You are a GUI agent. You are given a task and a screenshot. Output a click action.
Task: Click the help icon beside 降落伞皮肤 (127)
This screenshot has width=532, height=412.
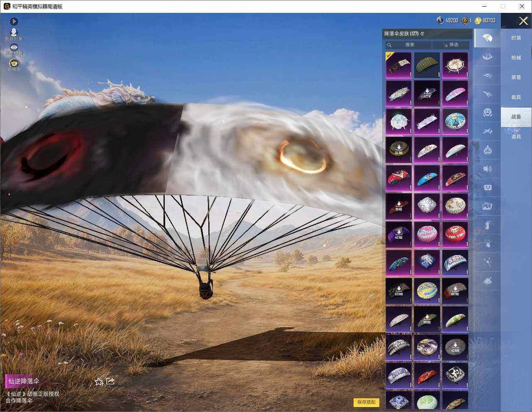[x=422, y=34]
